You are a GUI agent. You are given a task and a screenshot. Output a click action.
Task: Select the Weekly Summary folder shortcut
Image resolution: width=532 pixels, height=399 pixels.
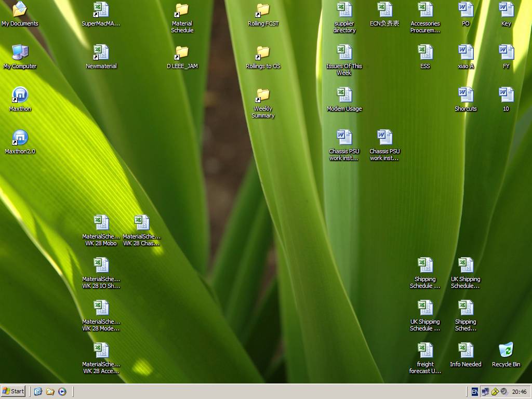point(263,95)
